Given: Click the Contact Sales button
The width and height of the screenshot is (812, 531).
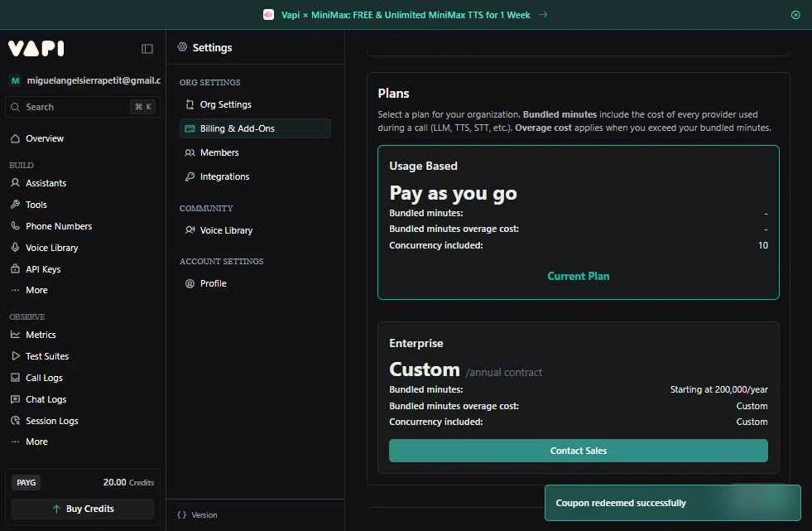Looking at the screenshot, I should (579, 451).
